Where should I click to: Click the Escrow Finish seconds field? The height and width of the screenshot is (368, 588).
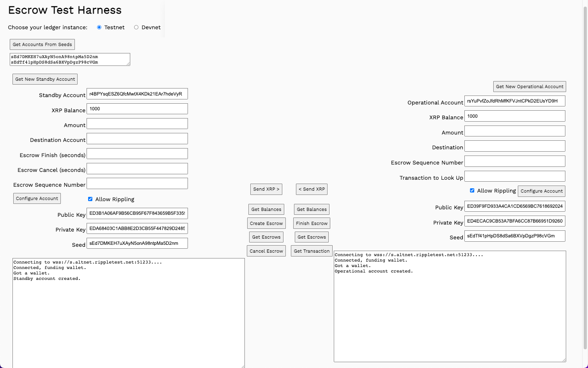pos(137,153)
